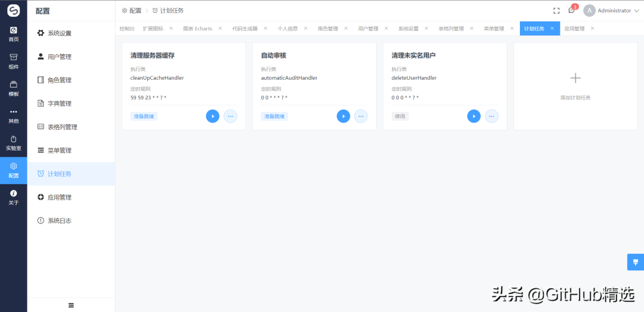Open the 首页 home section
Viewport: 644px width, 312px height.
pos(14,35)
